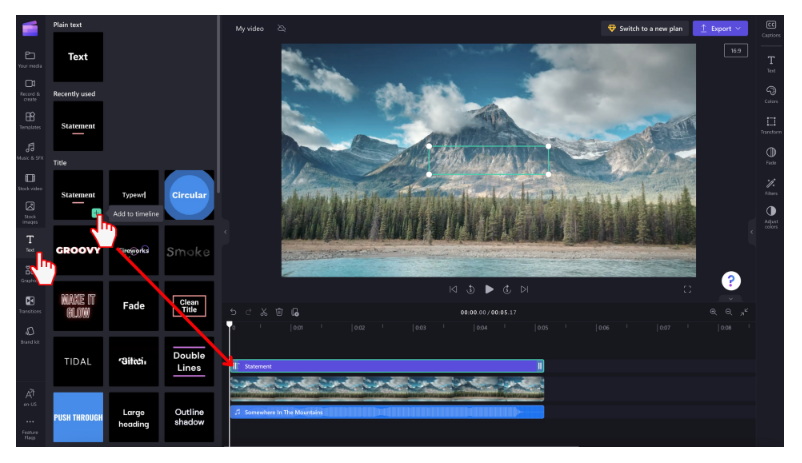The image size is (802, 463).
Task: Collapse the chevron below help button
Action: [x=731, y=299]
